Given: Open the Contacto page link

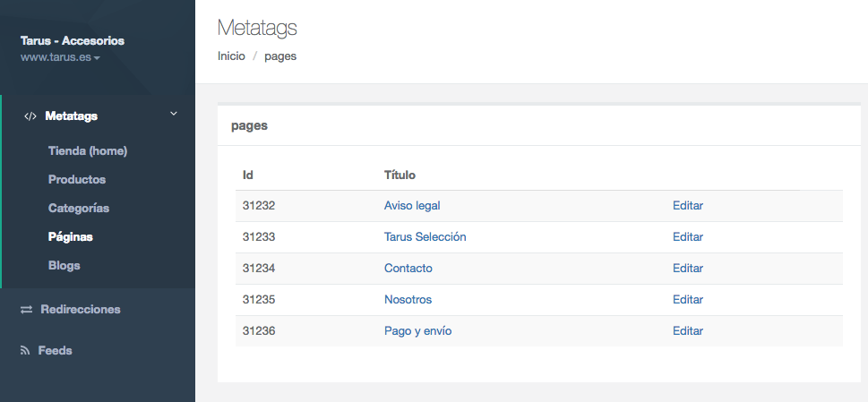Looking at the screenshot, I should coord(408,269).
